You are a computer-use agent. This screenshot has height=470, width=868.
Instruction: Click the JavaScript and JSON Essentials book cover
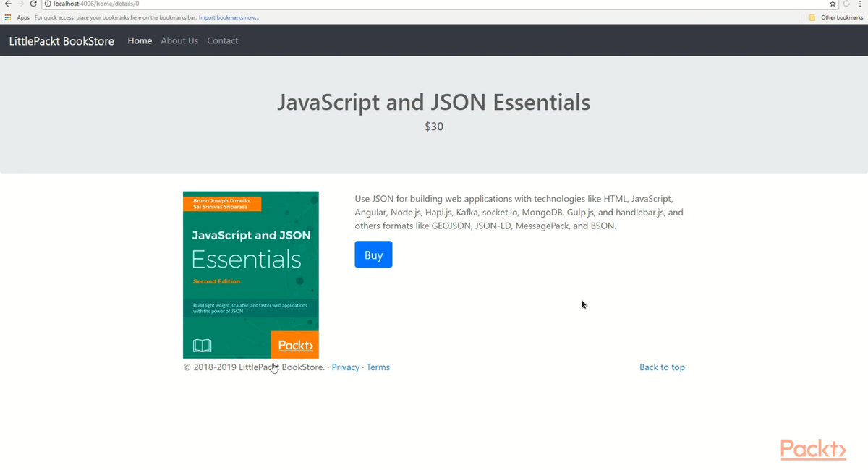(x=250, y=275)
